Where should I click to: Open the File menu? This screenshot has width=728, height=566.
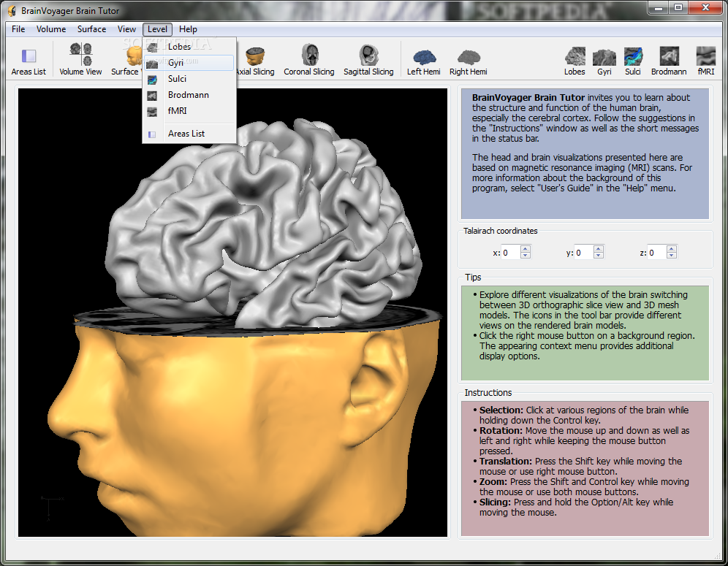point(18,29)
